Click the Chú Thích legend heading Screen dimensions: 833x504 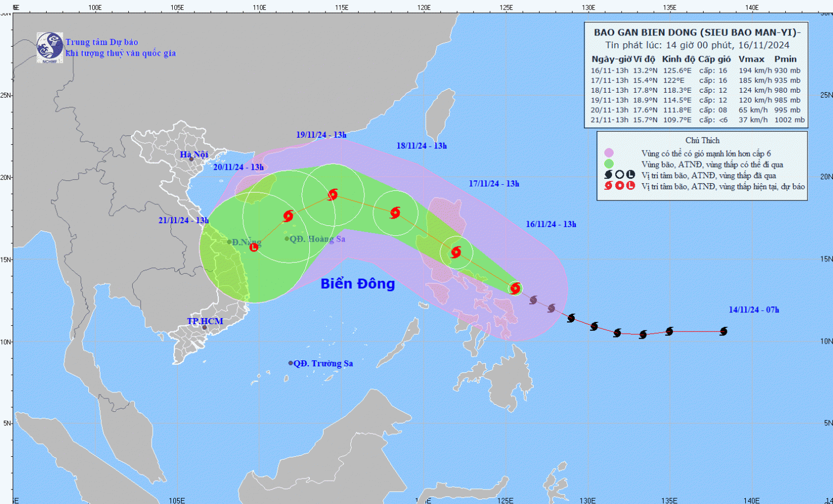pos(702,140)
